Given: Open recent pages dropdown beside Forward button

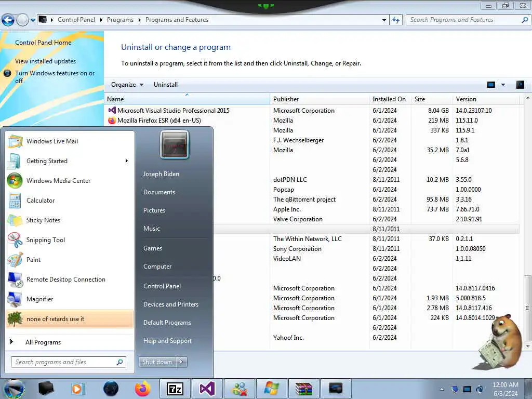Looking at the screenshot, I should [x=33, y=20].
